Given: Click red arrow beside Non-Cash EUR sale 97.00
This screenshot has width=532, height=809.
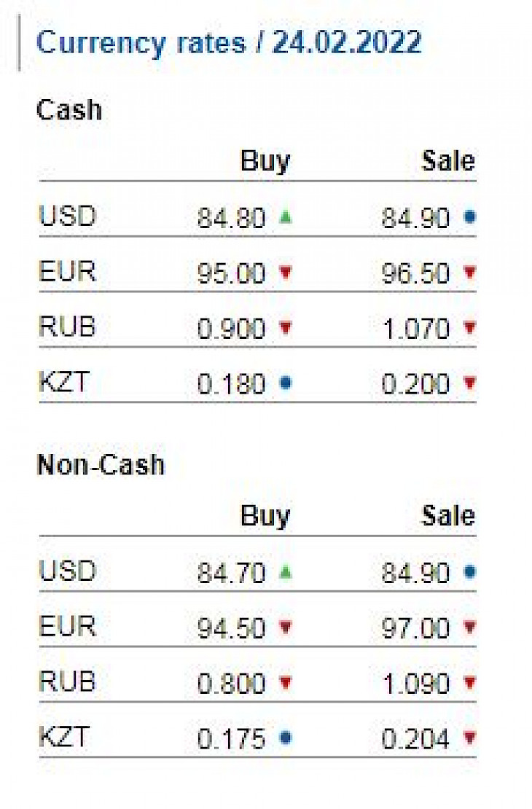Looking at the screenshot, I should pyautogui.click(x=469, y=627).
